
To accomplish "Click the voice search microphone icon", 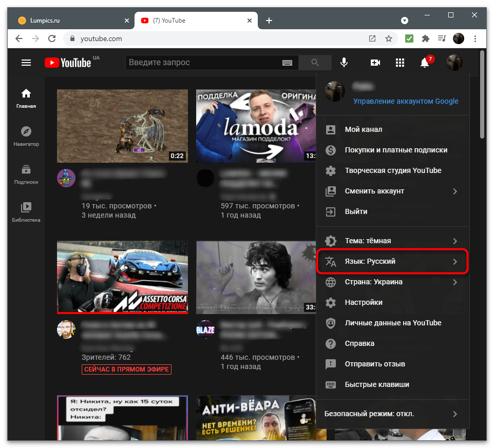I will (344, 63).
